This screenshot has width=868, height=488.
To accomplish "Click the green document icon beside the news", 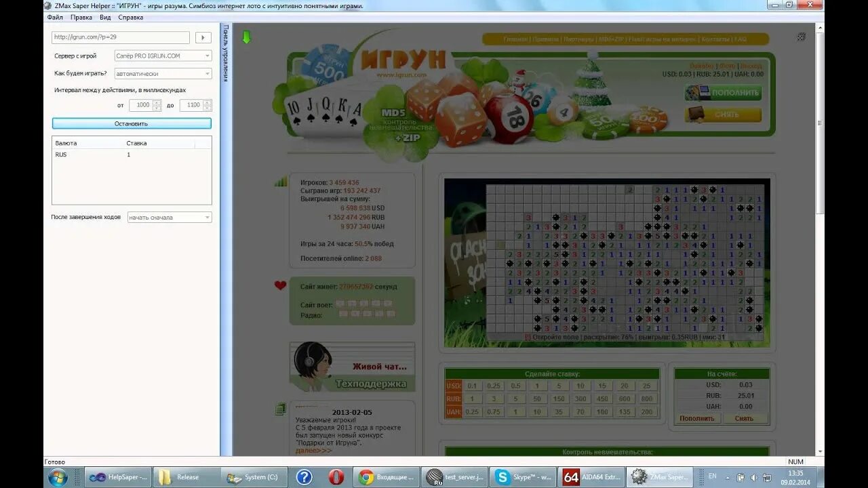I will click(281, 409).
